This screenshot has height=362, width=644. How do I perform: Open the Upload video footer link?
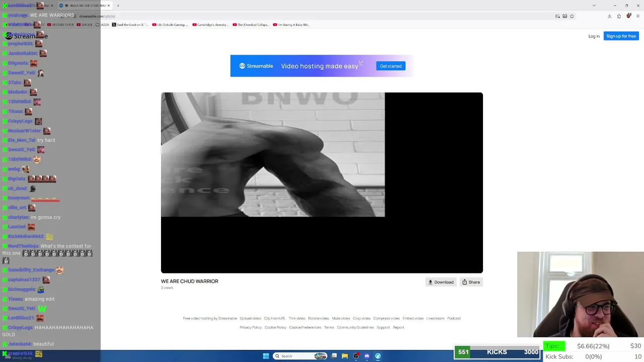coord(250,318)
